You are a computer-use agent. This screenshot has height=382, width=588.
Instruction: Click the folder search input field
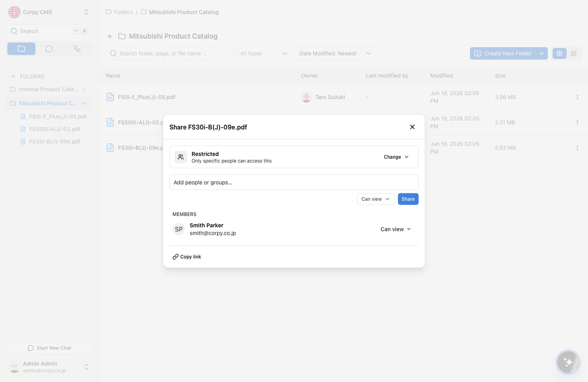tap(169, 53)
